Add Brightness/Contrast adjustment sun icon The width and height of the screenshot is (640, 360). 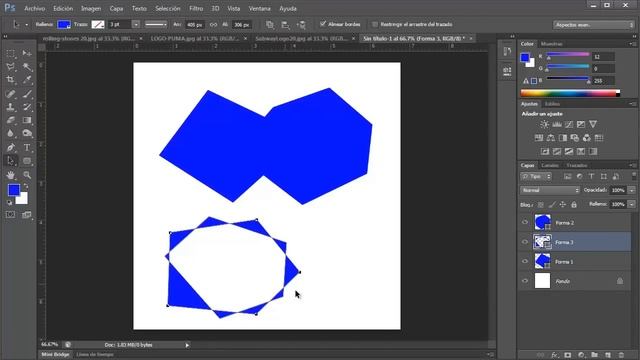coord(544,124)
